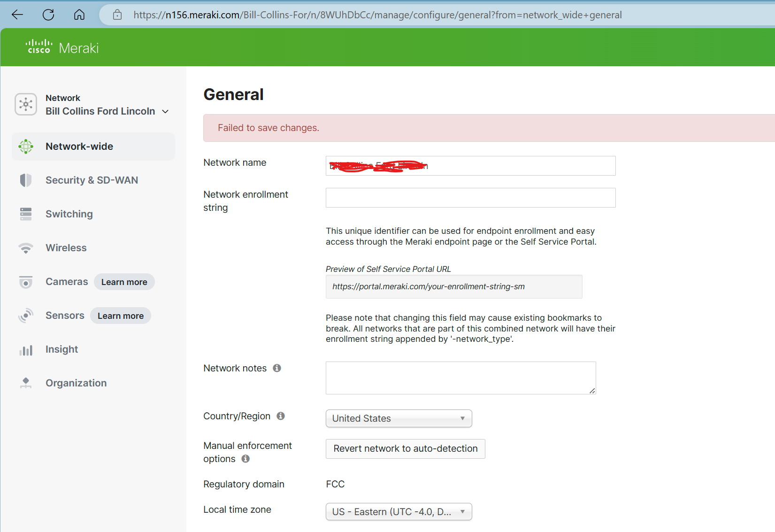
Task: Open the Security & SD-WAN menu
Action: (92, 180)
